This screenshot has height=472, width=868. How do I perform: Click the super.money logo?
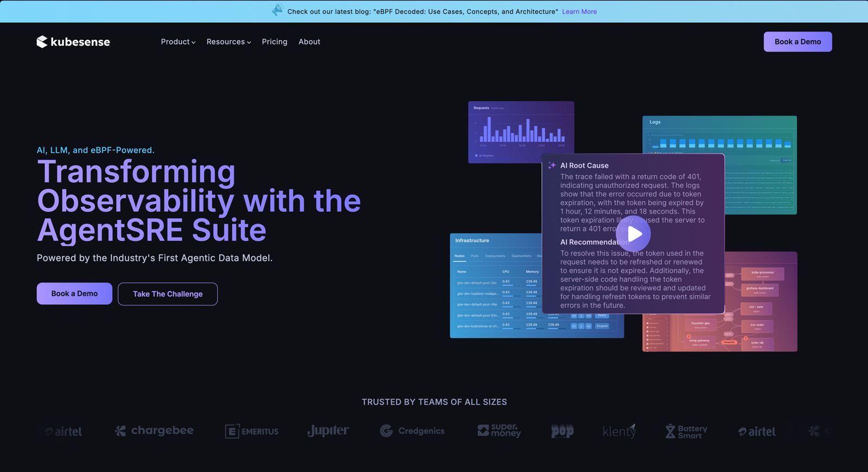tap(499, 431)
